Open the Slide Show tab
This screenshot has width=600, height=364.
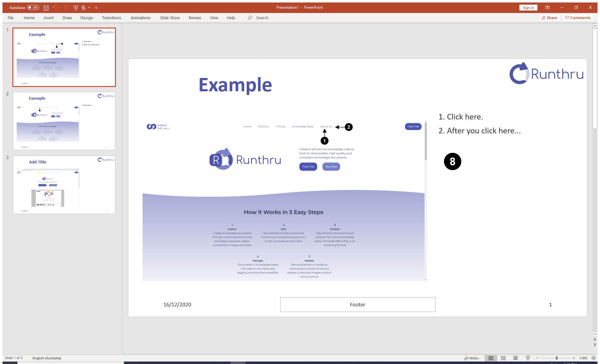coord(170,18)
